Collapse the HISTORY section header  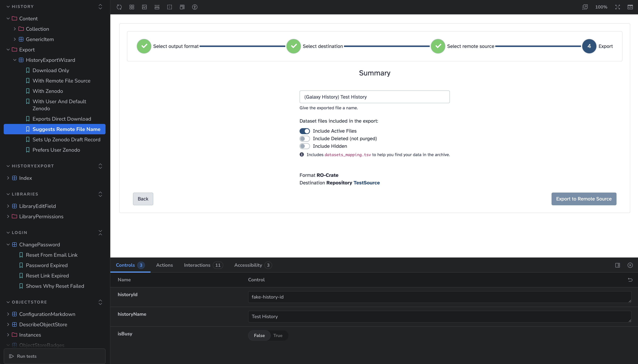pyautogui.click(x=23, y=6)
